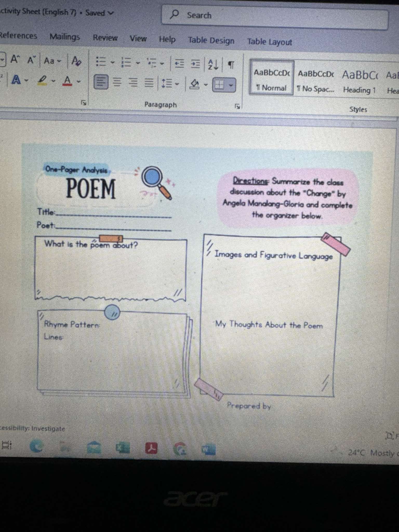This screenshot has height=532, width=399.
Task: Click "My Thoughts About the Poem" text
Action: click(269, 325)
